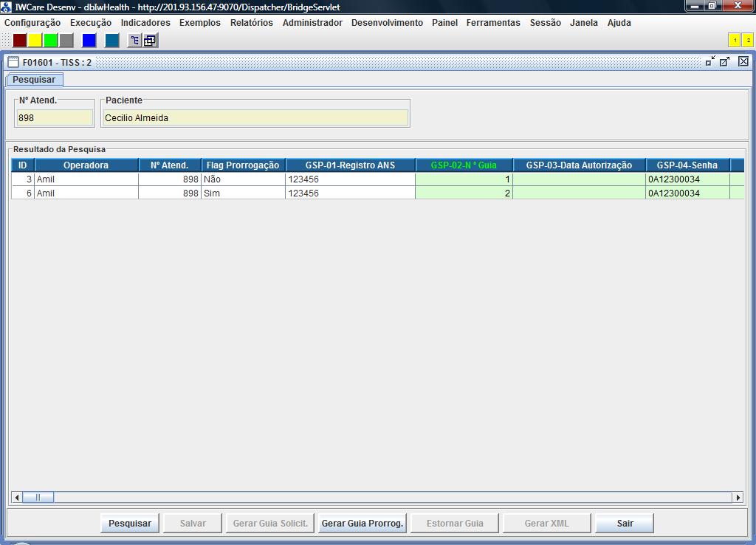Click the bright green toolbar square
The height and width of the screenshot is (545, 756).
[51, 41]
